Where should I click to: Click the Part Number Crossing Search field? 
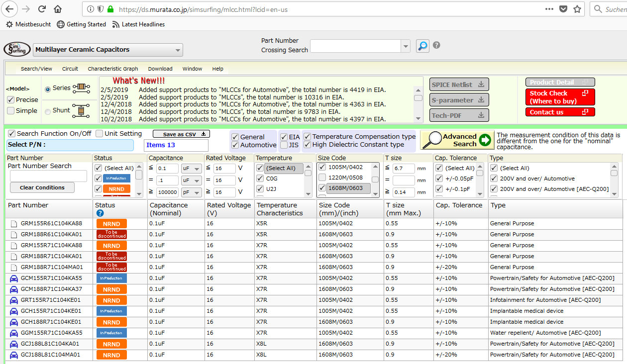coord(356,46)
